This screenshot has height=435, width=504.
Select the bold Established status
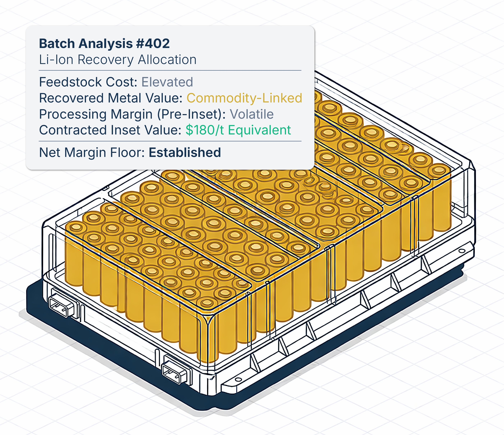point(185,152)
